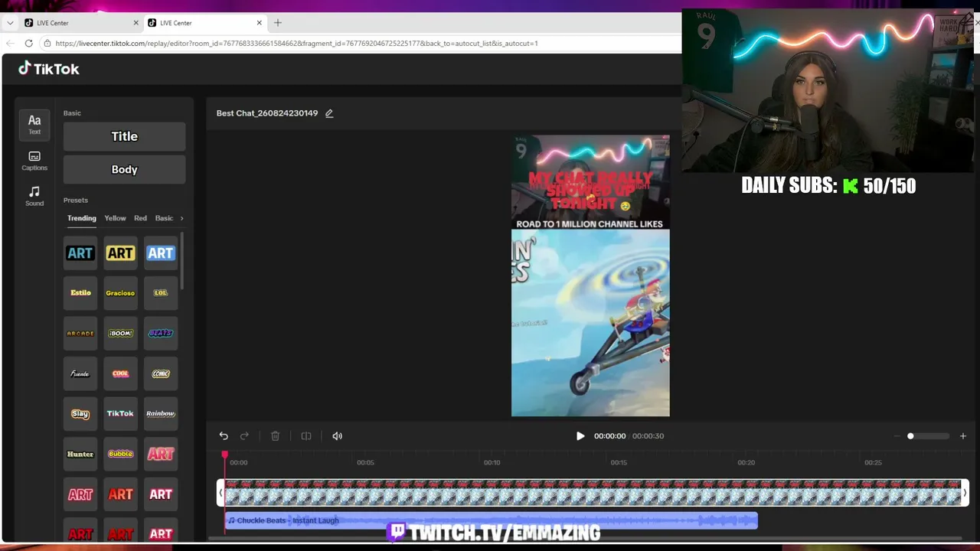980x551 pixels.
Task: Select the Red presets tab
Action: tap(140, 218)
